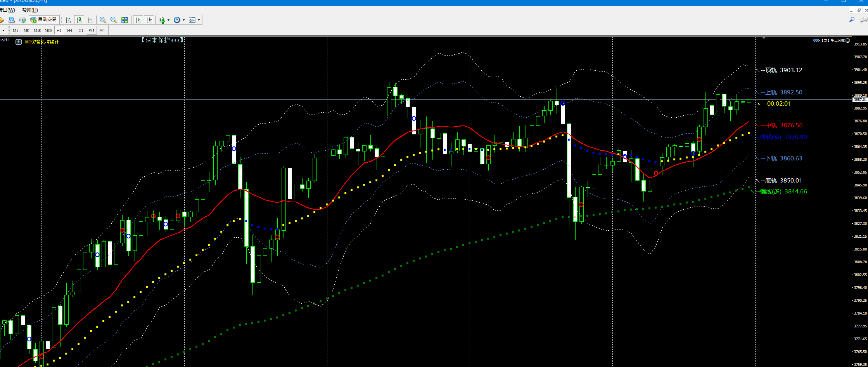Click the 【保本保护333】 label
The width and height of the screenshot is (868, 367).
[162, 40]
